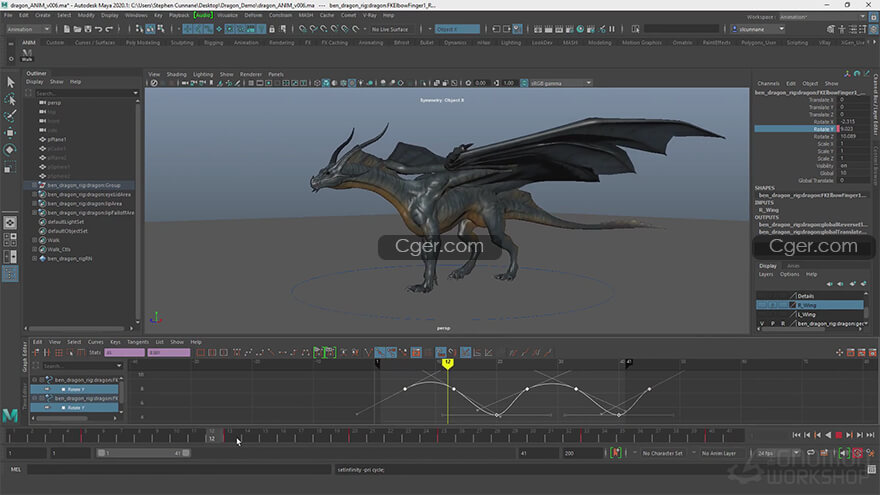The image size is (880, 495).
Task: Click the Graph Editor Stats frame field
Action: [x=125, y=352]
